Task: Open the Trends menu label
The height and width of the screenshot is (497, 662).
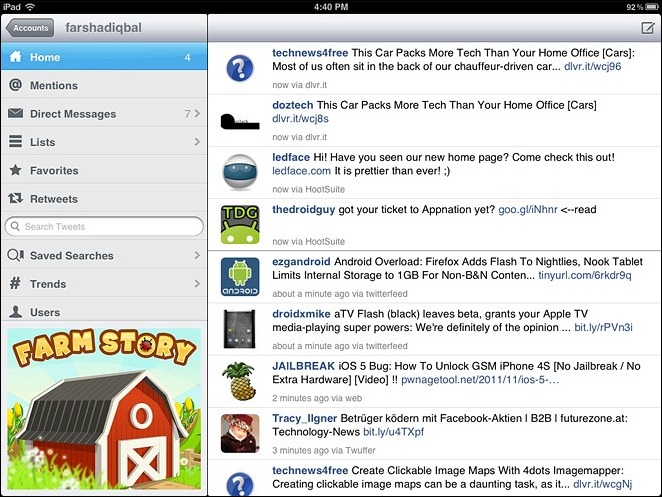Action: (48, 284)
